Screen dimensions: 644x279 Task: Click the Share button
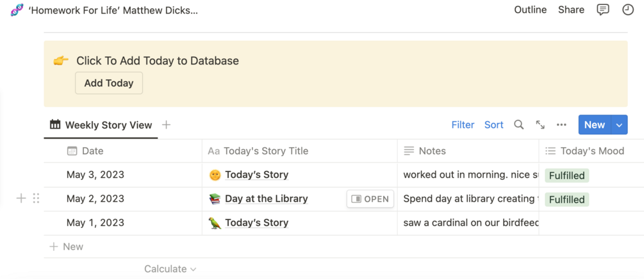571,10
